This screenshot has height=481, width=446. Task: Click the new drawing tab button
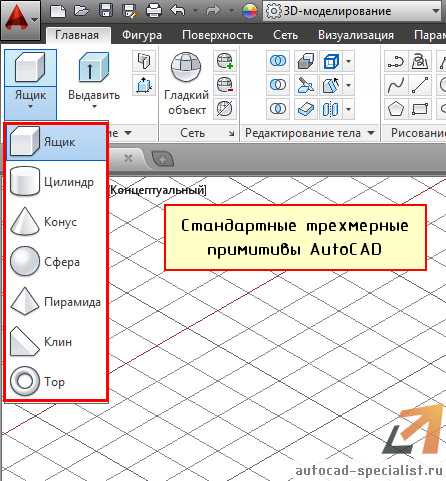(163, 159)
